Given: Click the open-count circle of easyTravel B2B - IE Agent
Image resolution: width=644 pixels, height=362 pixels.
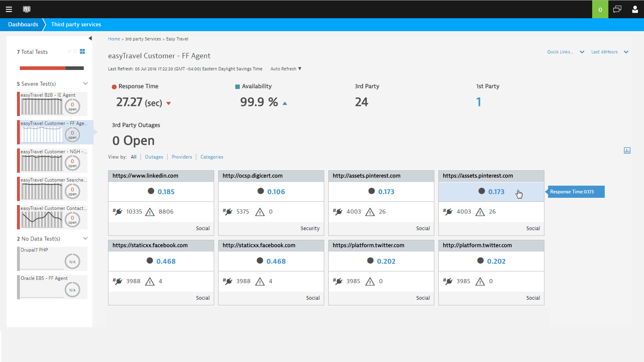Looking at the screenshot, I should coord(72,106).
